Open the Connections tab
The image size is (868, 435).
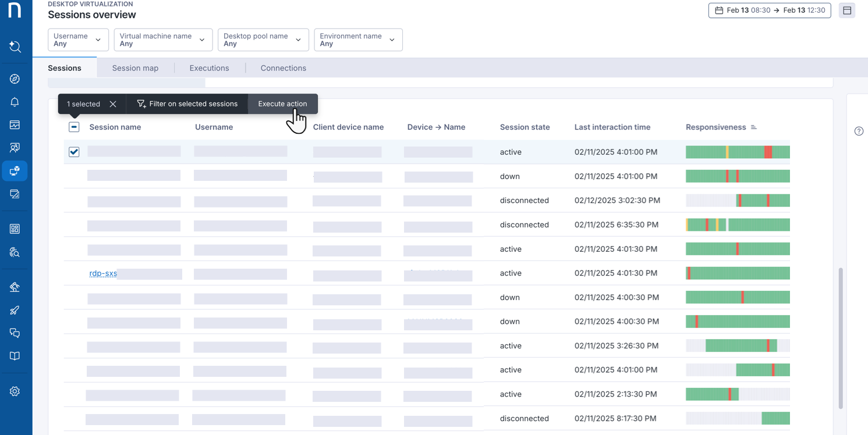tap(283, 68)
